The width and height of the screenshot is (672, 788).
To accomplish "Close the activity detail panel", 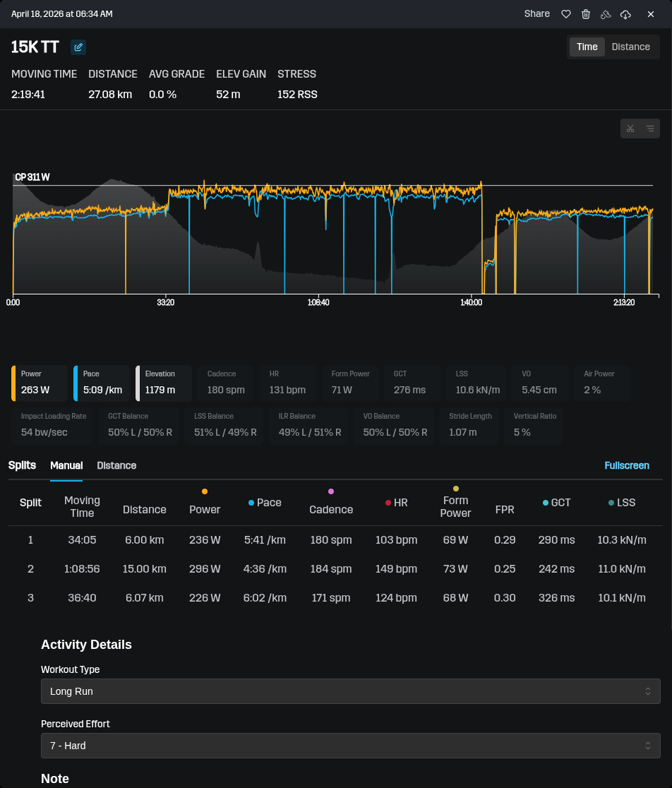I will click(651, 14).
